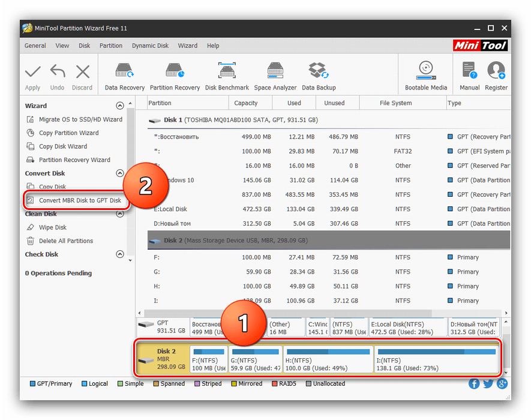
Task: Launch the Partition Recovery tool
Action: point(175,73)
